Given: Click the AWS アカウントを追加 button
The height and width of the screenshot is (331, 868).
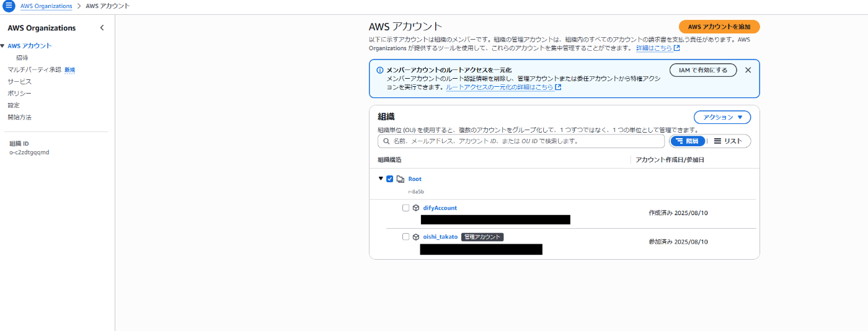Looking at the screenshot, I should point(719,27).
